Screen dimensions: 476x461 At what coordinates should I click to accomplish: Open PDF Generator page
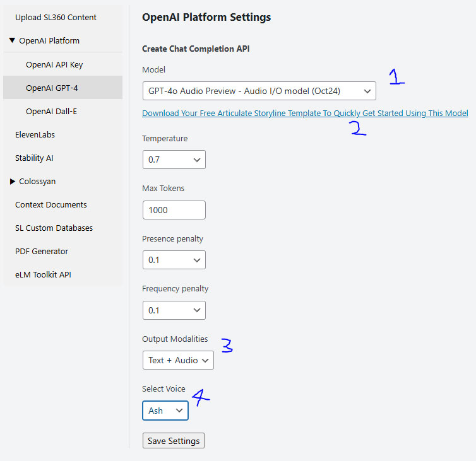coord(42,252)
